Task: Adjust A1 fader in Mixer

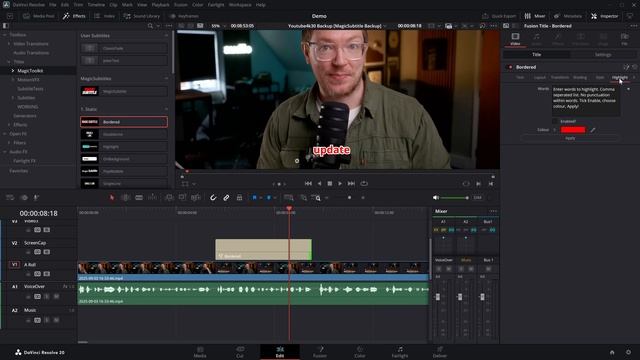Action: pos(438,297)
